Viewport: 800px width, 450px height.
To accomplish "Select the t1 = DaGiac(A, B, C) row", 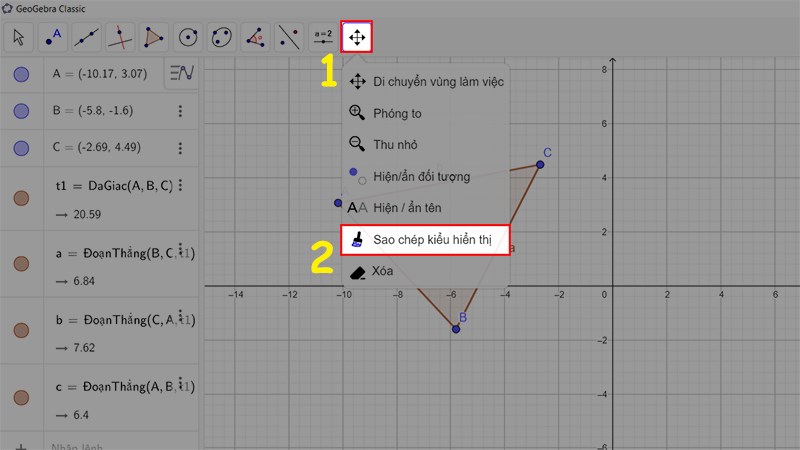I will coord(114,186).
